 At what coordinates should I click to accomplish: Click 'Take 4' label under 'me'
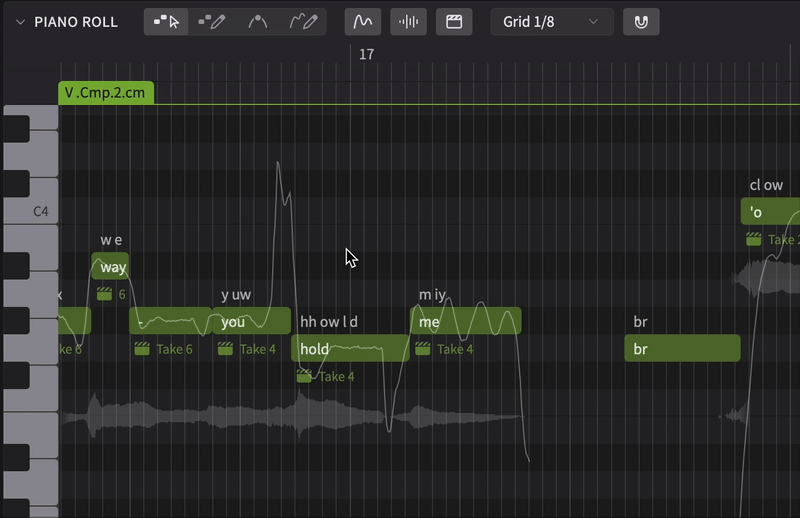pyautogui.click(x=455, y=349)
